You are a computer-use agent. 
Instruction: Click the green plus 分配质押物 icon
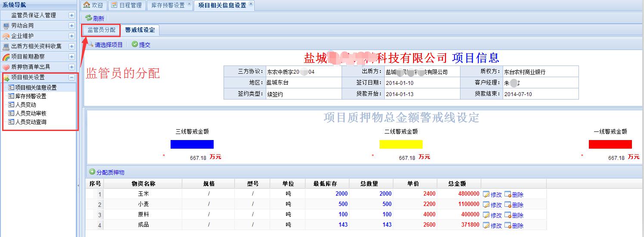[92, 172]
